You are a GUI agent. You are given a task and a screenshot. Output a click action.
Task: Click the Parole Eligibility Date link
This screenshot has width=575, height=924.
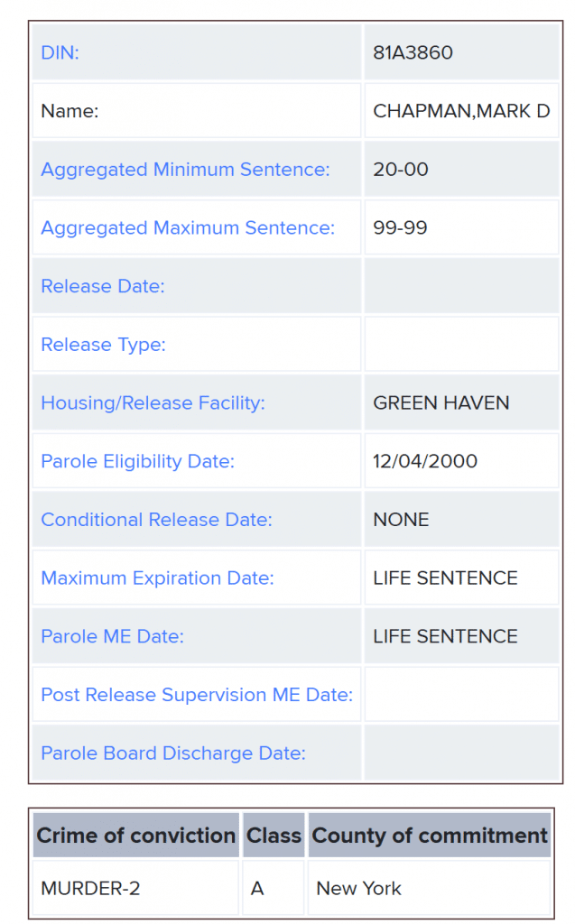coord(137,462)
